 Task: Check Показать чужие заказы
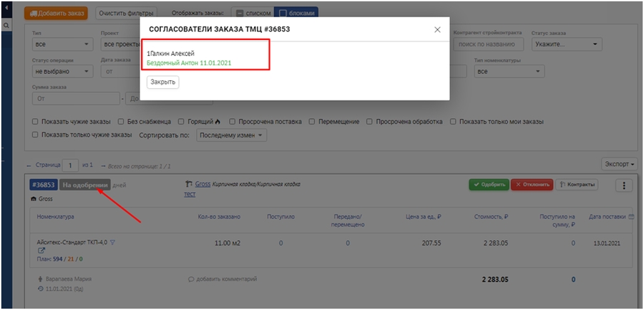(x=36, y=122)
